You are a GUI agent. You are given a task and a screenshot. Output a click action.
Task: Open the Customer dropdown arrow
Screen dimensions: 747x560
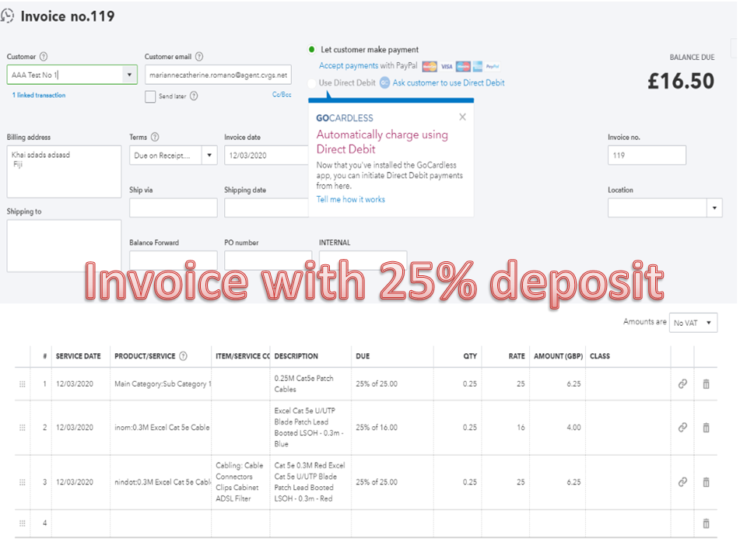[129, 75]
